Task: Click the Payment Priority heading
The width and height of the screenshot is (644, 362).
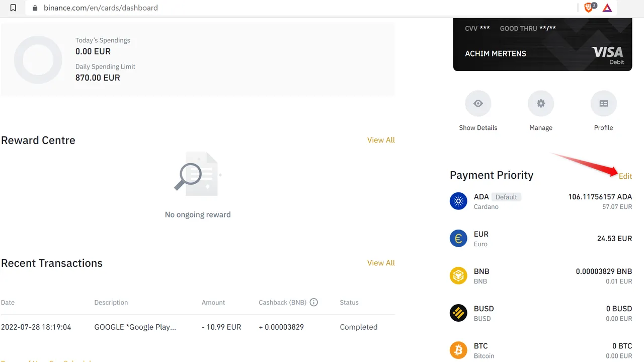Action: pos(492,175)
